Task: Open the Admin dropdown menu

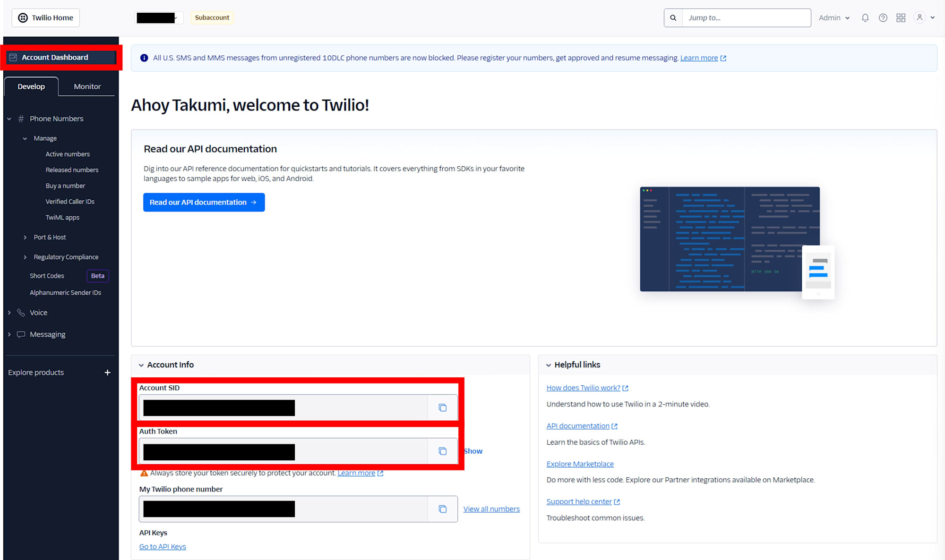Action: (834, 17)
